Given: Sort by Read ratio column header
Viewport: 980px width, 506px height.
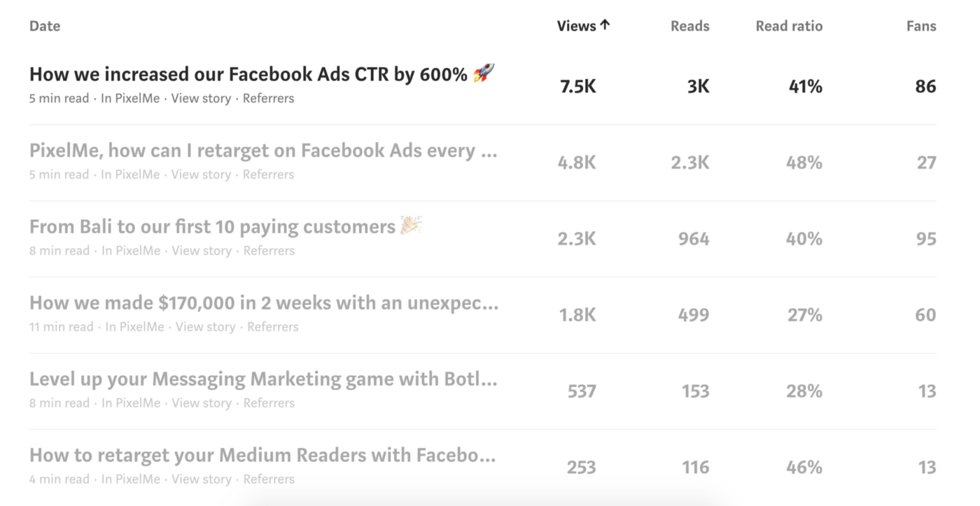Looking at the screenshot, I should [789, 26].
